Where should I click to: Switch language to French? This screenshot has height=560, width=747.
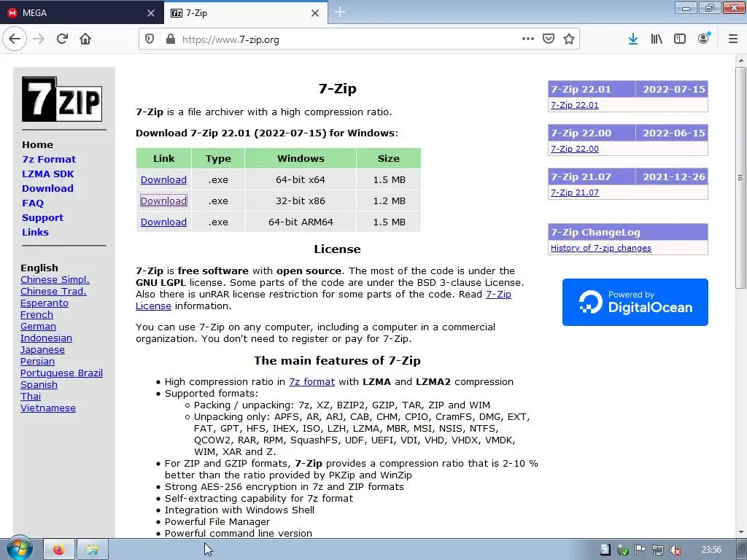pyautogui.click(x=36, y=315)
